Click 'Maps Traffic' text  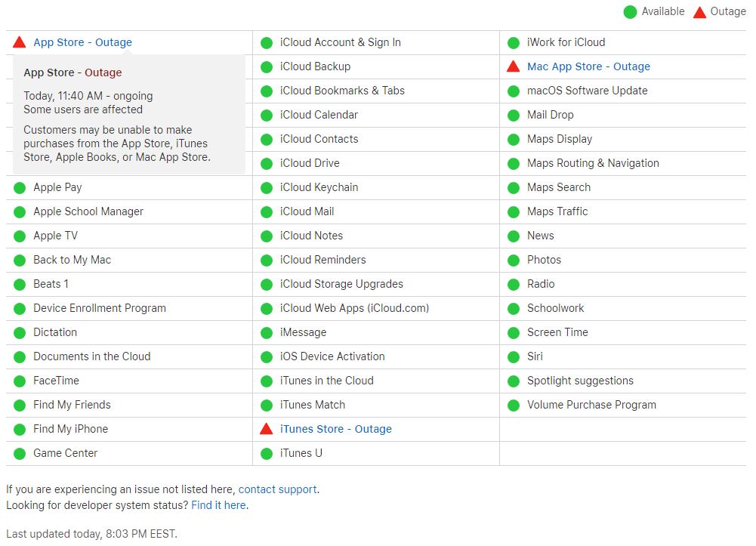(x=557, y=211)
